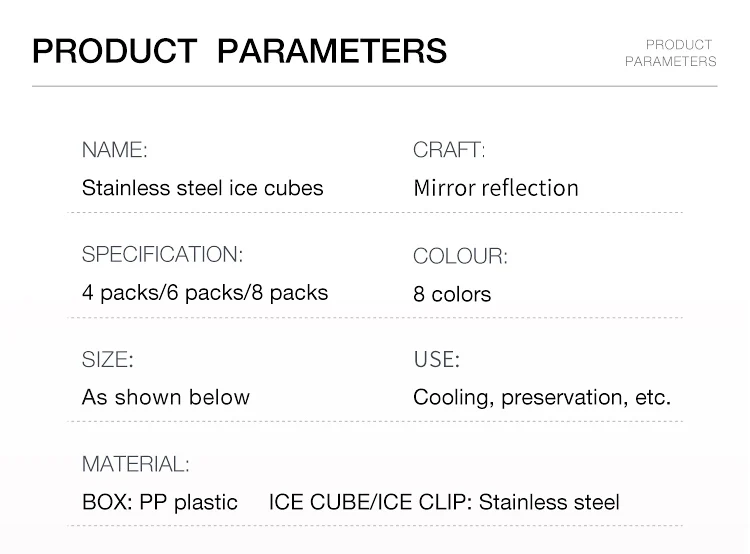This screenshot has height=554, width=750.
Task: Select the SPECIFICATION: label
Action: tap(163, 255)
